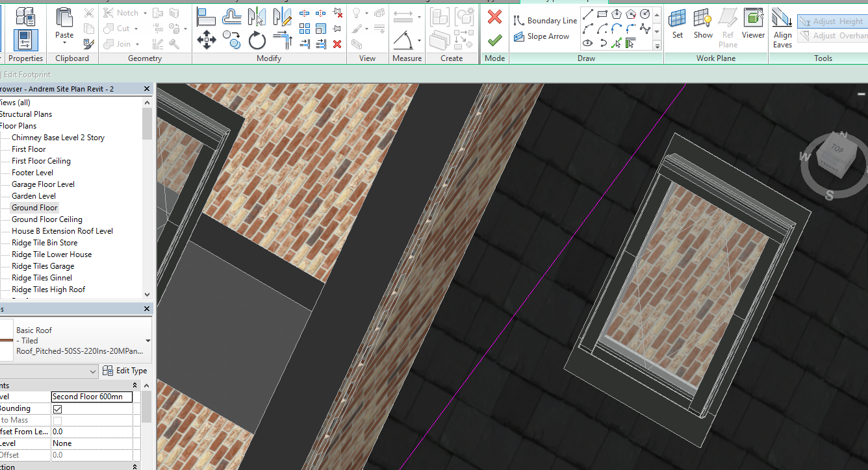The width and height of the screenshot is (868, 470).
Task: Open the Ground Floor plan view
Action: coord(34,208)
